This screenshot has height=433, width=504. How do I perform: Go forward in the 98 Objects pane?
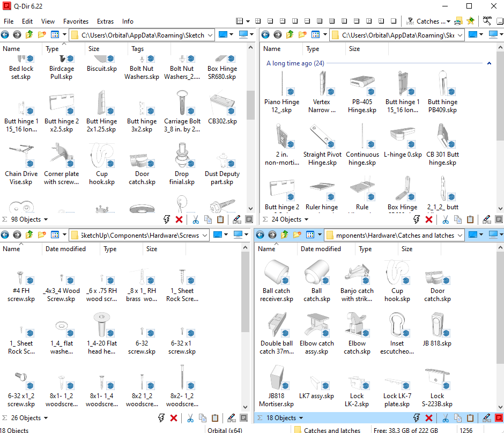pos(17,34)
